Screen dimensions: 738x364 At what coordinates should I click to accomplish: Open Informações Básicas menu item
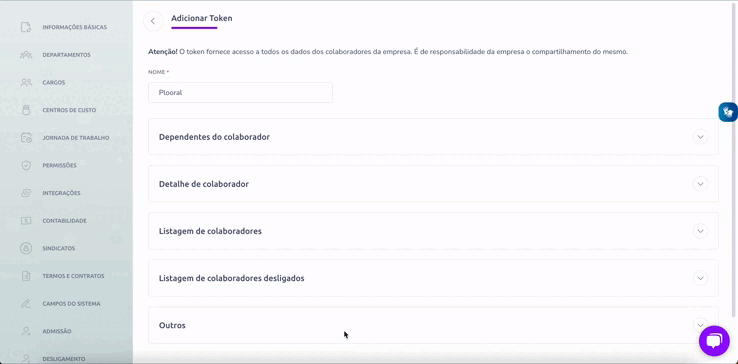click(74, 27)
